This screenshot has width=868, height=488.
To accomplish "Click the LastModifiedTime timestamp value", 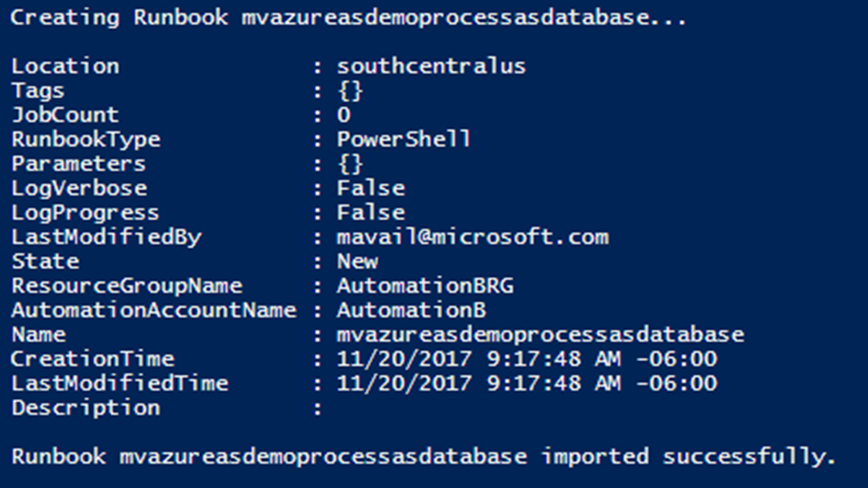I will [526, 383].
